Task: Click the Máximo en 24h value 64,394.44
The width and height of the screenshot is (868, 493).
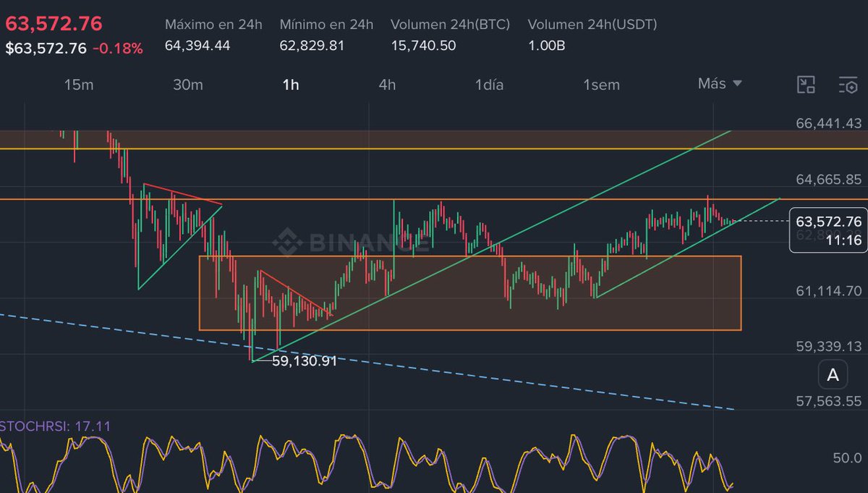Action: 197,46
